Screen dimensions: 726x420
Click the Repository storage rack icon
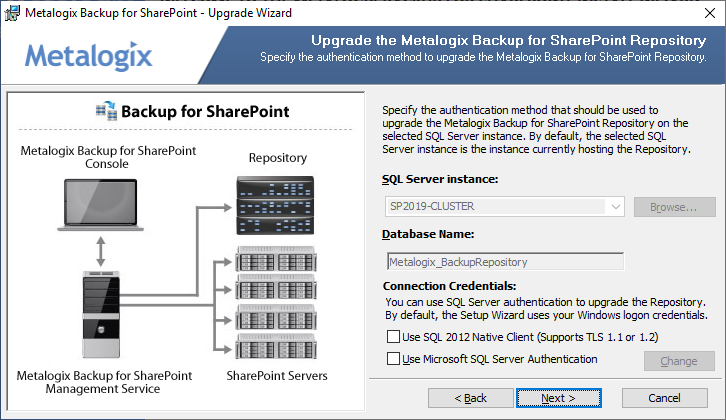(x=263, y=202)
